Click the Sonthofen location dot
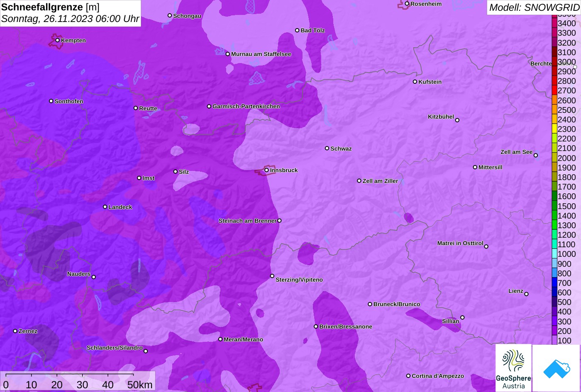The width and height of the screenshot is (581, 392). (x=51, y=101)
